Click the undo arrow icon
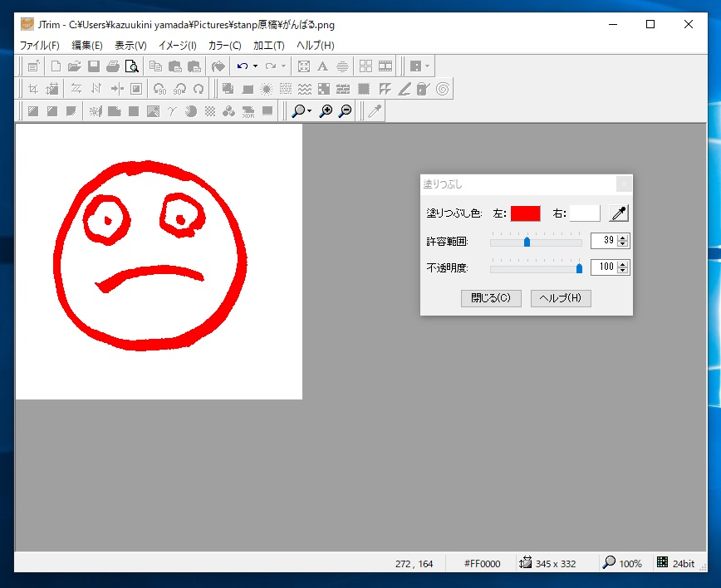This screenshot has width=721, height=588. [242, 66]
